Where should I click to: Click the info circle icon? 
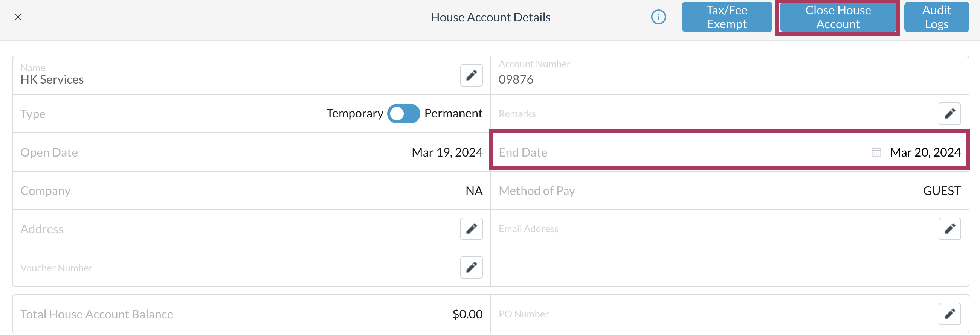(x=658, y=17)
